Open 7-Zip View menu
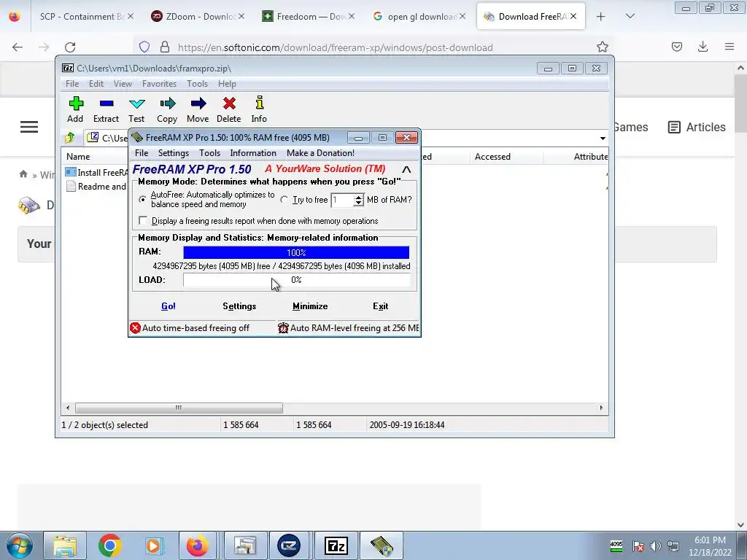Image resolution: width=747 pixels, height=560 pixels. [x=123, y=84]
